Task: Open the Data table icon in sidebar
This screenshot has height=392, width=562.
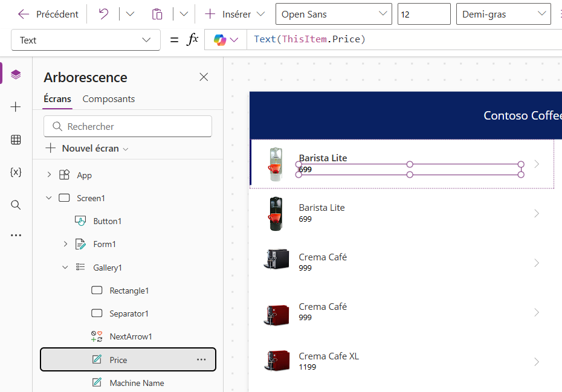Action: click(x=16, y=140)
